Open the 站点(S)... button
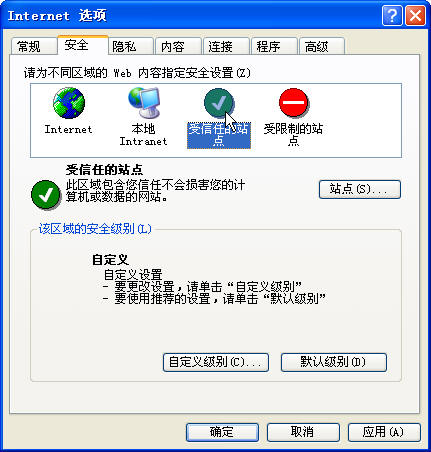Image resolution: width=431 pixels, height=452 pixels. (360, 189)
